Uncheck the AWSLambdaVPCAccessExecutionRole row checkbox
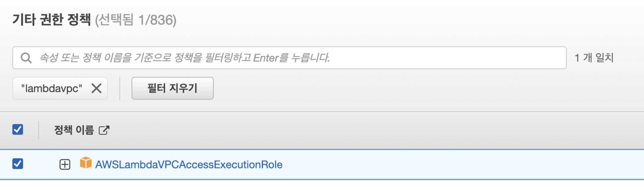The image size is (644, 190). (x=18, y=164)
